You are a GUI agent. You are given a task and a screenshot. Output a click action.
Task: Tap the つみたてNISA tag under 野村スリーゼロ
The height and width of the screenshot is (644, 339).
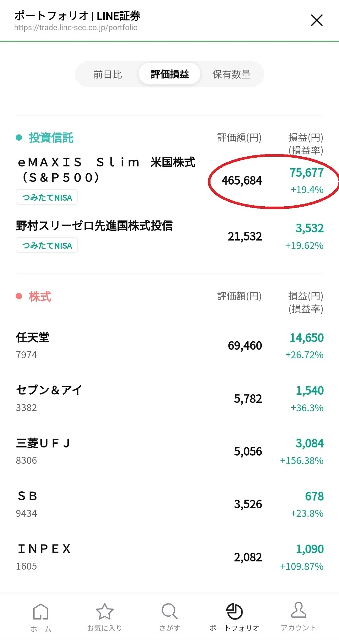click(x=47, y=245)
